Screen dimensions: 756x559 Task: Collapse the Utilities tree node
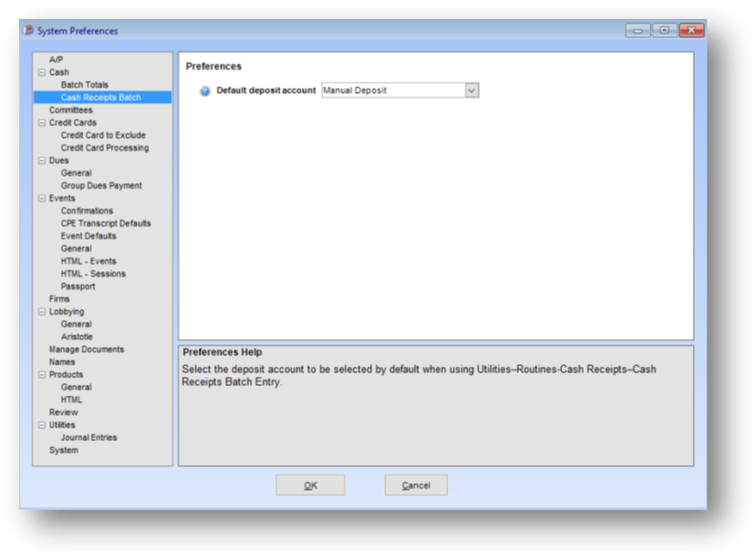tap(41, 426)
